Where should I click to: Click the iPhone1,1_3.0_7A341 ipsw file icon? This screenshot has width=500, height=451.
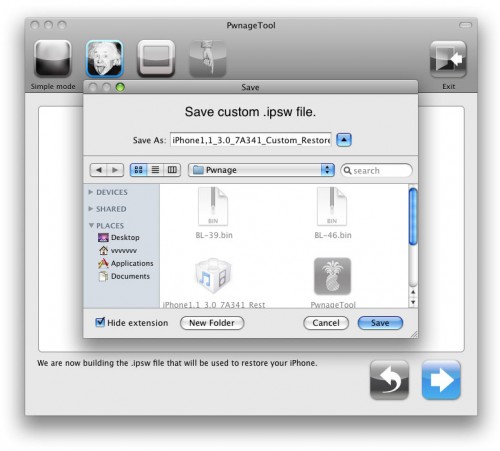click(x=213, y=276)
